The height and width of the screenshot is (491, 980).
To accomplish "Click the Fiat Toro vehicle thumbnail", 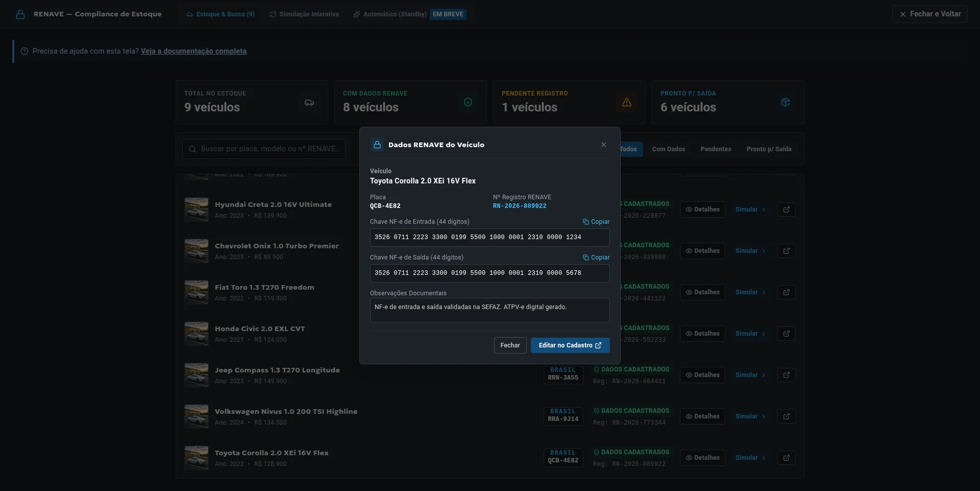I will click(197, 292).
